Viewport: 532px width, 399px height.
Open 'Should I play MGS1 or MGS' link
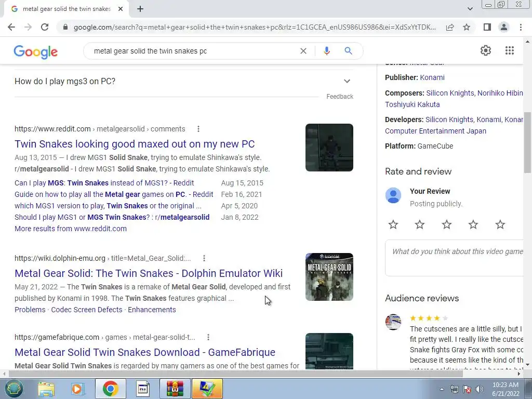112,217
